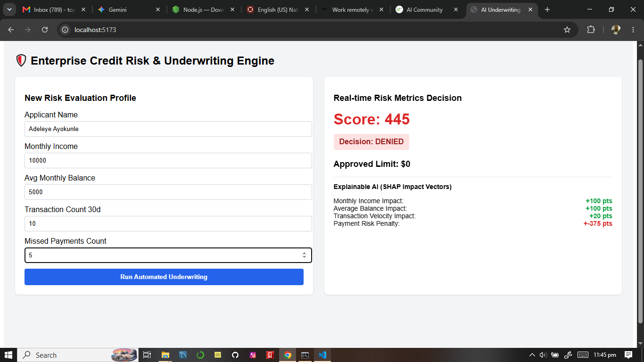Select the Transaction Count 30d field
Image resolution: width=644 pixels, height=362 pixels.
tap(168, 223)
